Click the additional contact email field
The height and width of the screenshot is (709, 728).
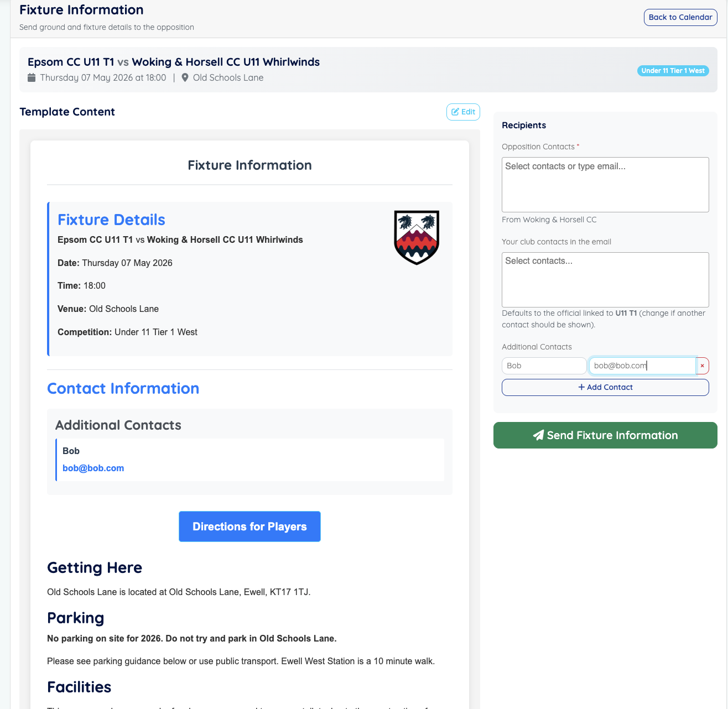(642, 366)
